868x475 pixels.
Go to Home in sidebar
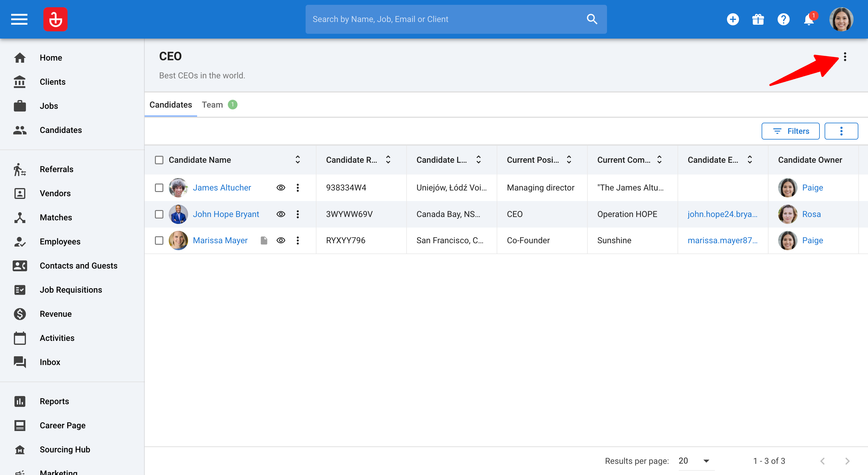pyautogui.click(x=51, y=58)
